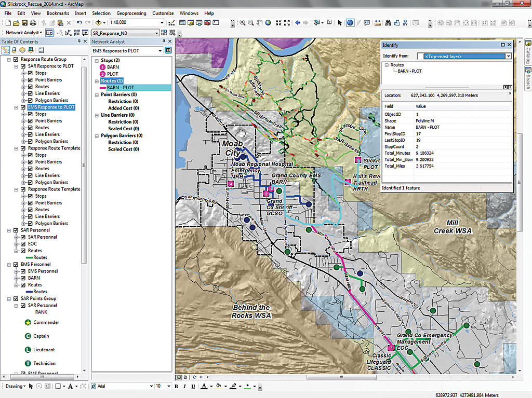The height and width of the screenshot is (398, 532).
Task: Open the Identify from layer dropdown
Action: (x=509, y=56)
